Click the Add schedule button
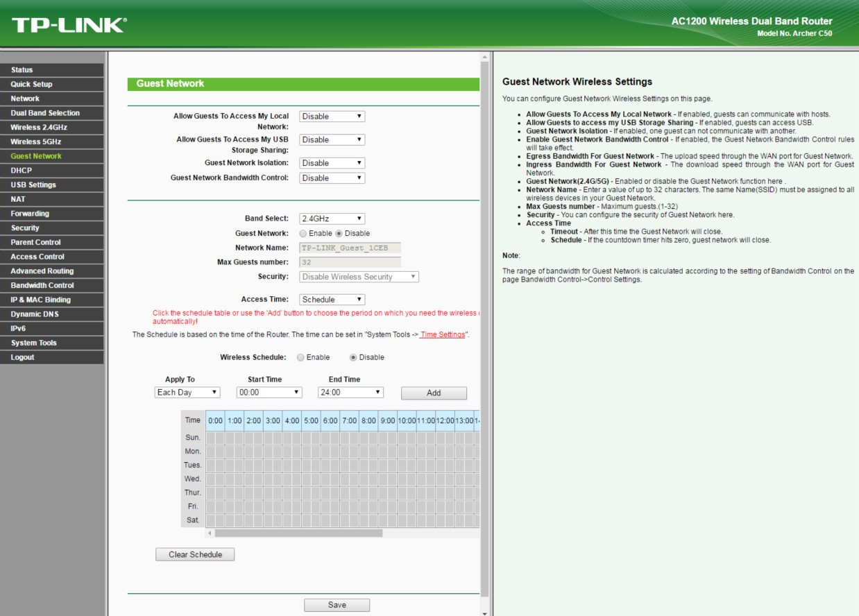Screen dimensions: 859x616 (434, 393)
